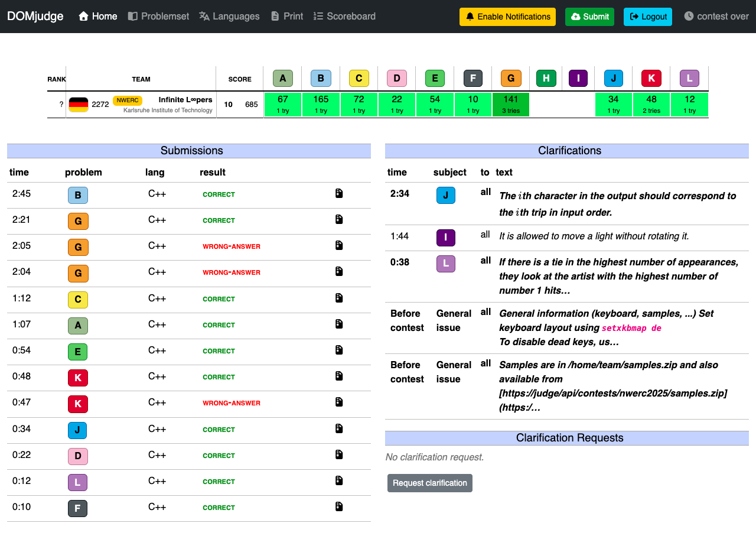The height and width of the screenshot is (549, 756).
Task: Open source file icon for 0:34 submission
Action: [x=339, y=428]
